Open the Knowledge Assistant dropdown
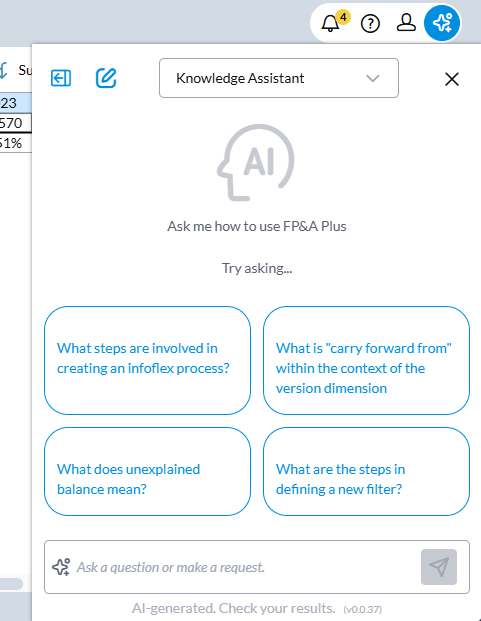The height and width of the screenshot is (621, 481). point(279,78)
